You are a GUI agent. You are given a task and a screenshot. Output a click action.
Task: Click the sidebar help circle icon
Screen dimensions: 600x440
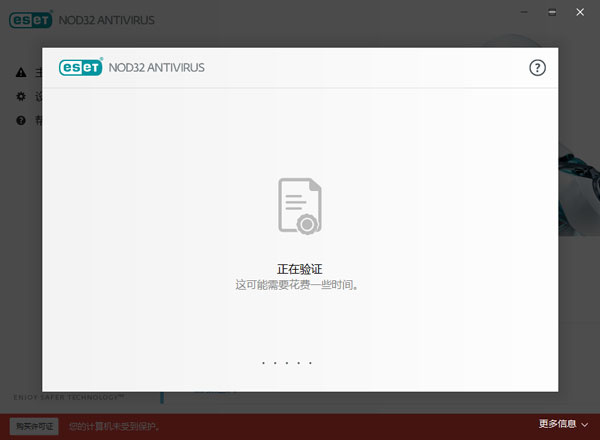pos(21,121)
